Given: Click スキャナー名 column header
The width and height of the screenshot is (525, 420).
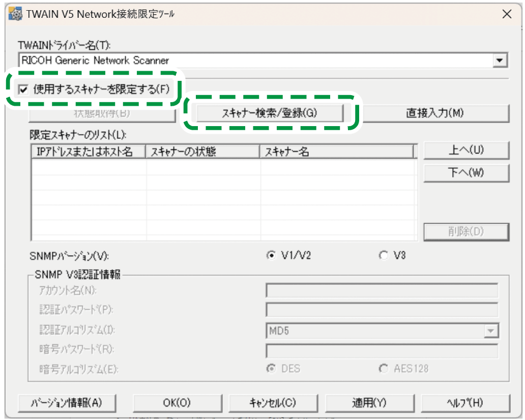Looking at the screenshot, I should coord(336,152).
